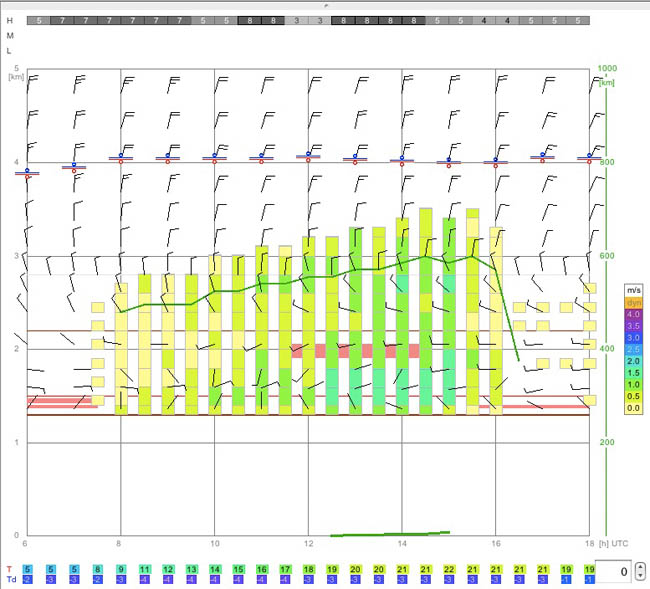Click the stepper down arrow beside the 0 field
Screen dimensions: 650x589
[x=641, y=577]
